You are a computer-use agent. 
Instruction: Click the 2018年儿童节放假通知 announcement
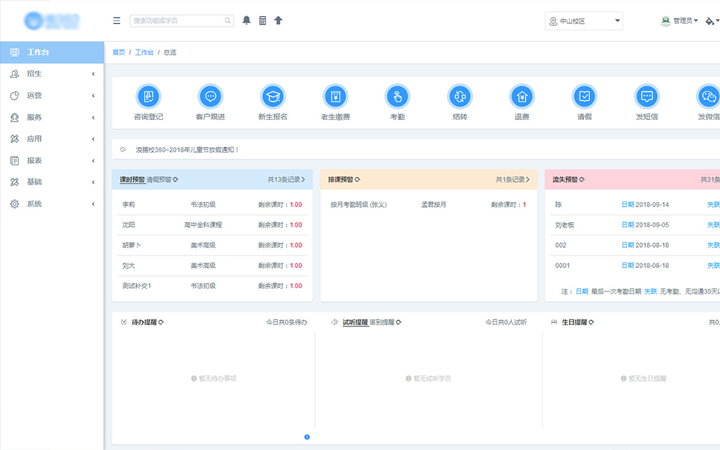tap(187, 150)
